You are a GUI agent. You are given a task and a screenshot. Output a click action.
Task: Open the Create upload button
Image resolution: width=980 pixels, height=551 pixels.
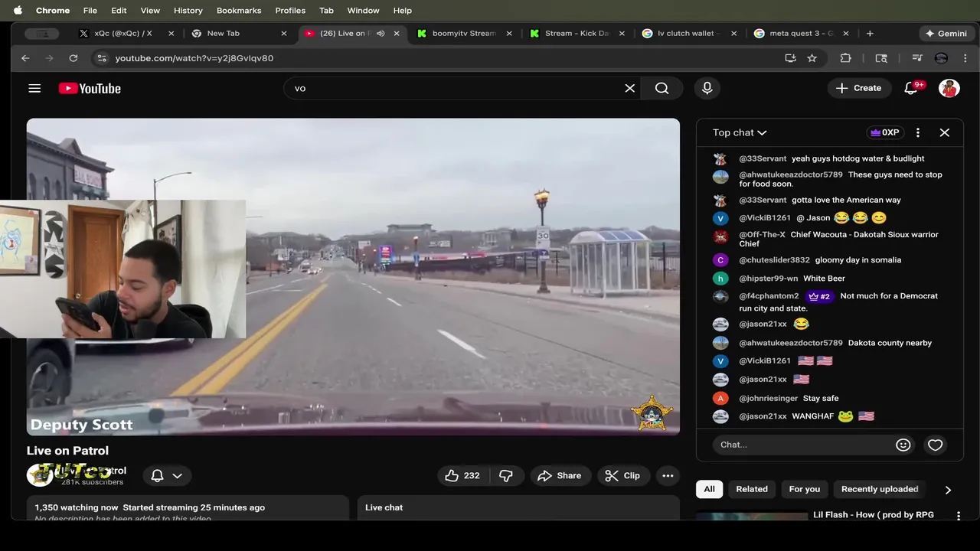(x=859, y=88)
